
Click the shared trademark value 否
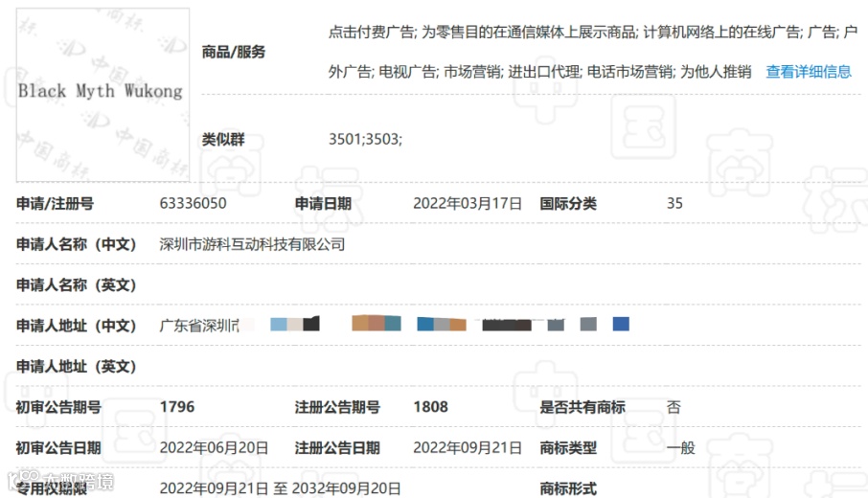pyautogui.click(x=674, y=407)
